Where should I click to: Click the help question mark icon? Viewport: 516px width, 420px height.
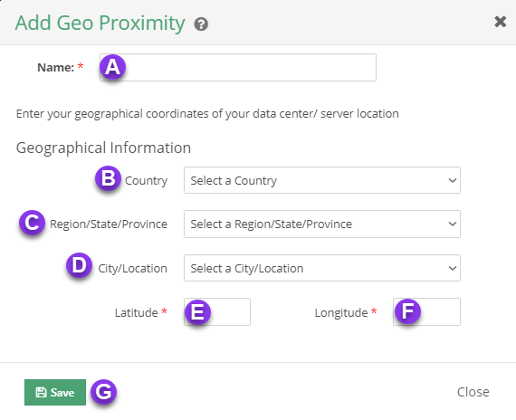201,24
